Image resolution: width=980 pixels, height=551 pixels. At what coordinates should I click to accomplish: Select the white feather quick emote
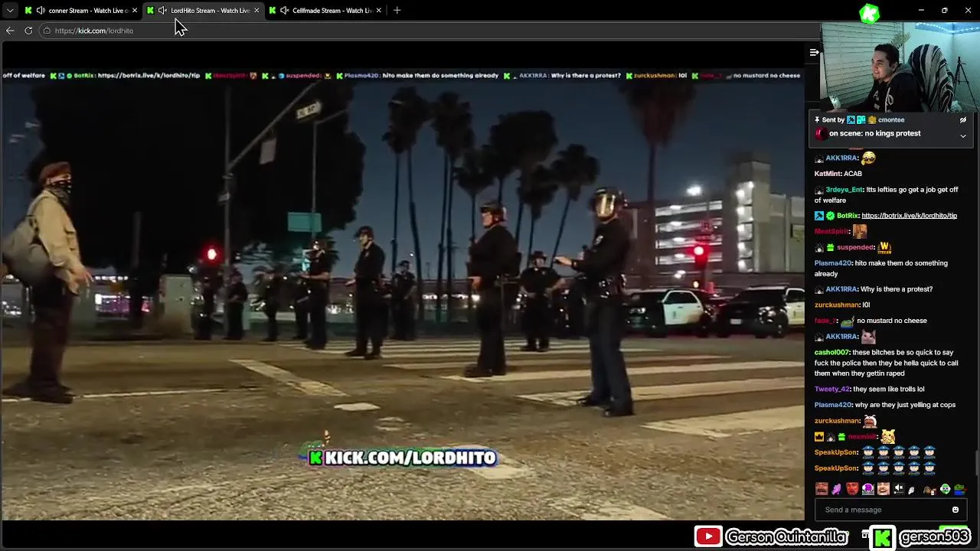coord(912,489)
